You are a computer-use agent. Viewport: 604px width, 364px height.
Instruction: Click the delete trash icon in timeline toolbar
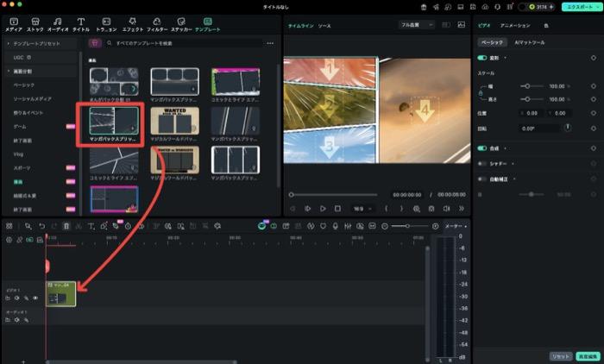pos(66,226)
